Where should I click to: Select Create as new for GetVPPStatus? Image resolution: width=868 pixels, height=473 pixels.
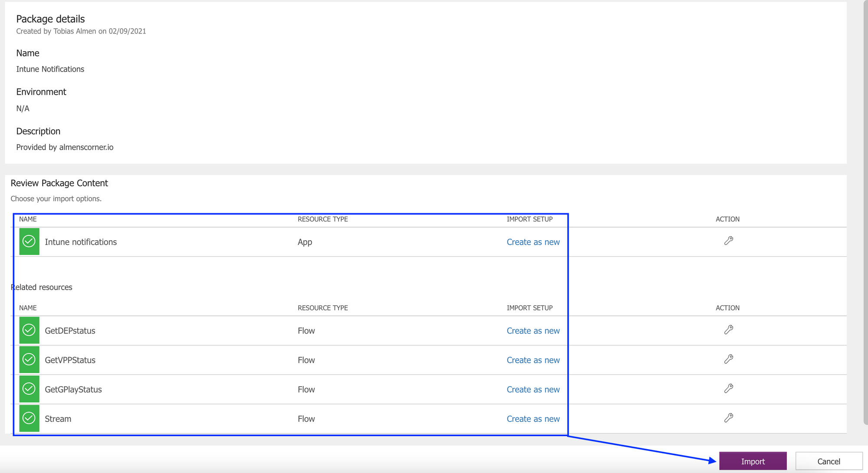click(x=533, y=360)
